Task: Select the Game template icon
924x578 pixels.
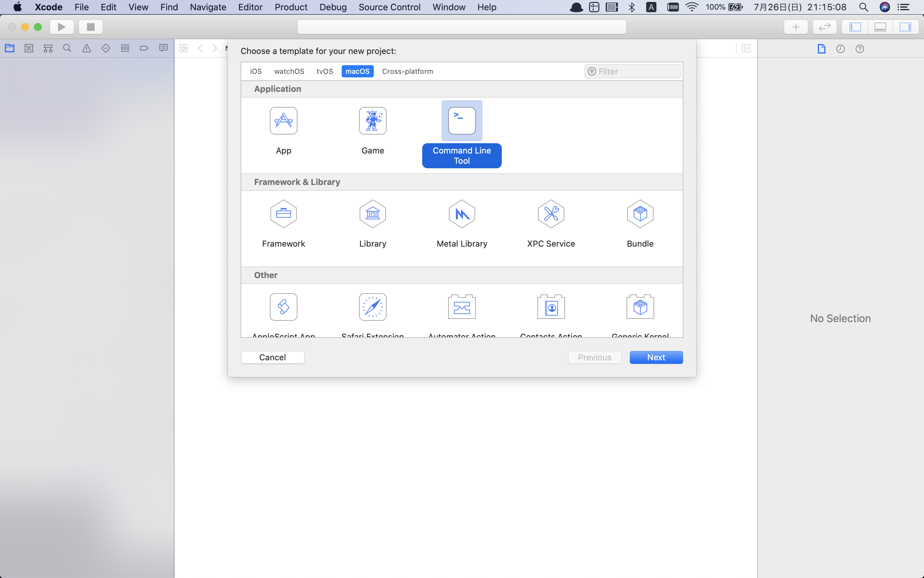Action: pos(373,121)
